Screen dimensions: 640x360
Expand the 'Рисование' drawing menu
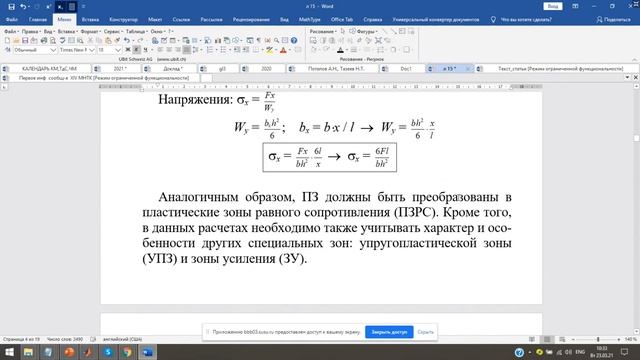point(323,31)
